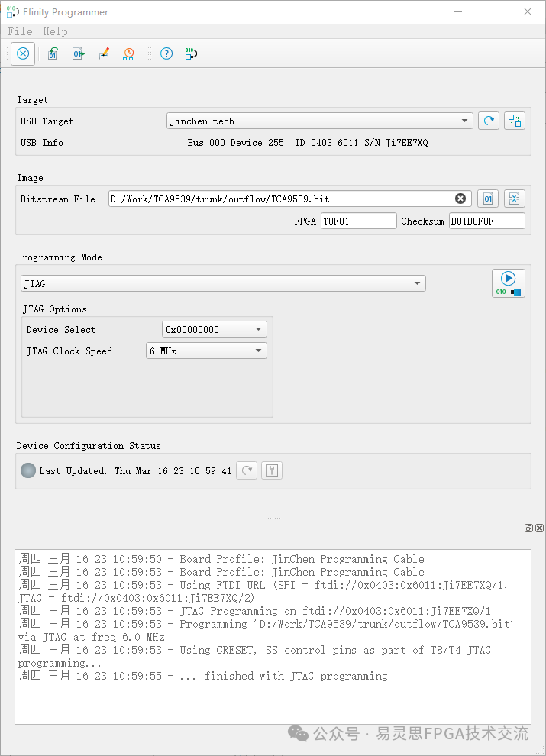Image resolution: width=546 pixels, height=756 pixels.
Task: Minimize the Efinity Programmer window
Action: pos(458,11)
